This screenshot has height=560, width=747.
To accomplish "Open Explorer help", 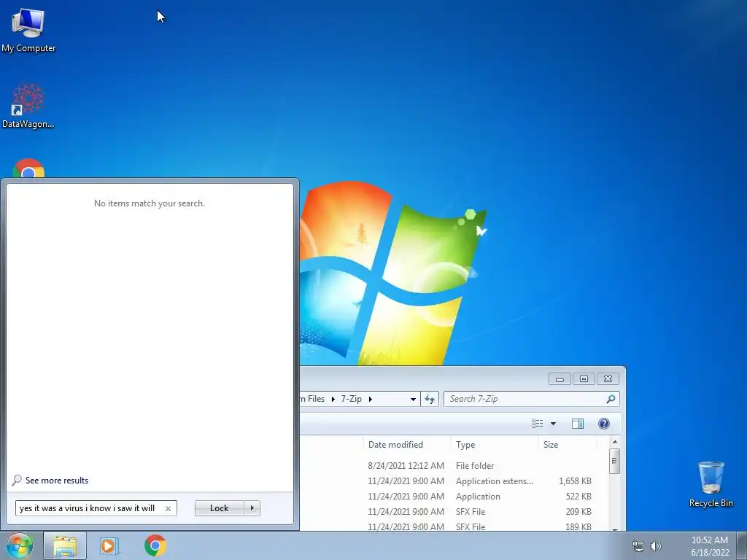I will pos(603,424).
